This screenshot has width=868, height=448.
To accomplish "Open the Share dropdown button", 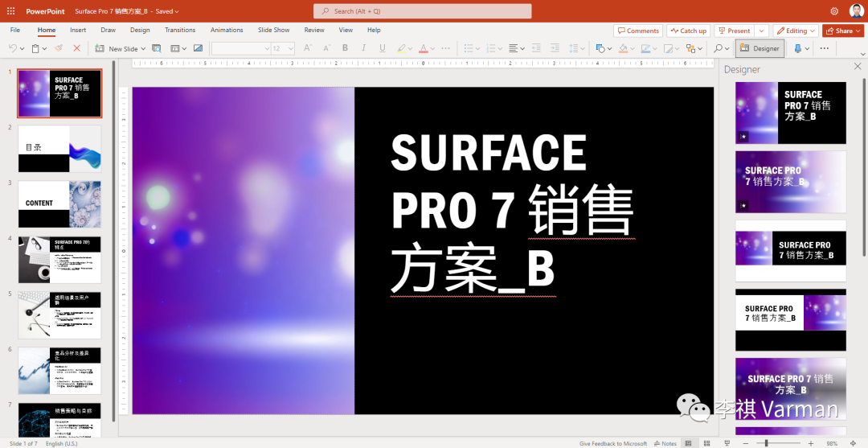I will pyautogui.click(x=842, y=31).
